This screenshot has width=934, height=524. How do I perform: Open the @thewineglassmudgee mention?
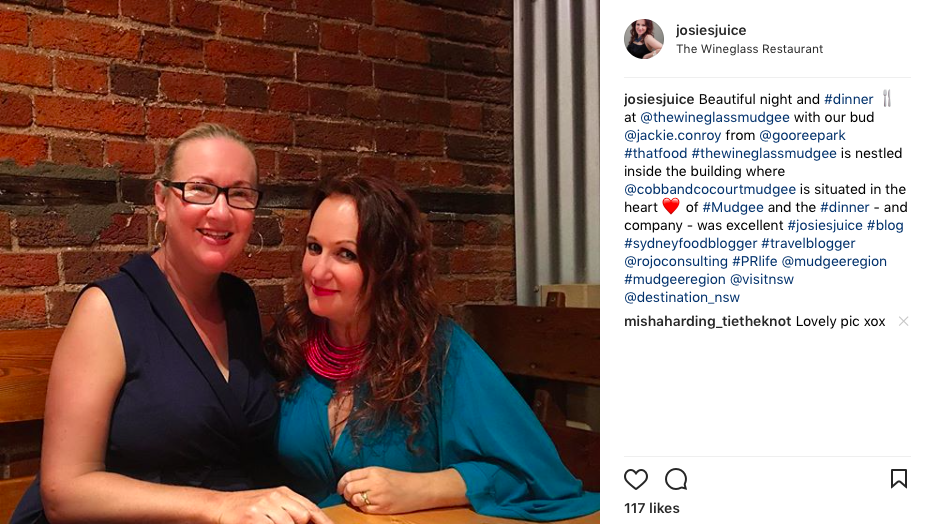pyautogui.click(x=715, y=117)
